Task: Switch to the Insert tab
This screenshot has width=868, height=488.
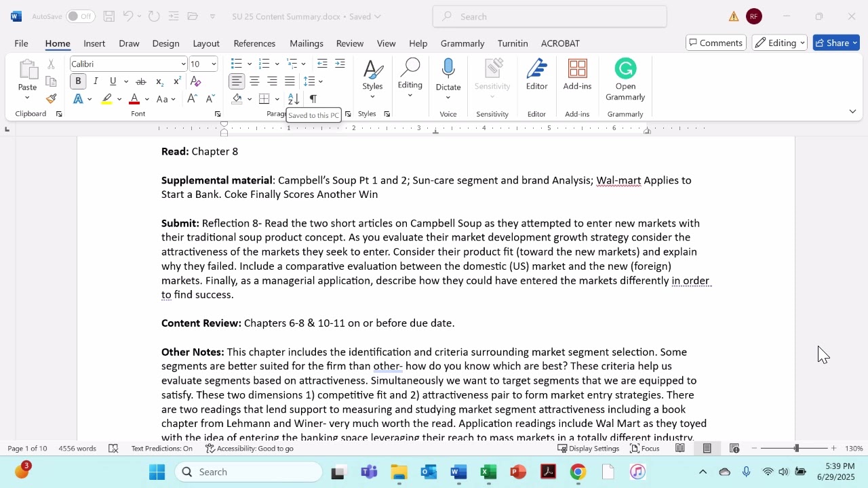Action: 94,43
